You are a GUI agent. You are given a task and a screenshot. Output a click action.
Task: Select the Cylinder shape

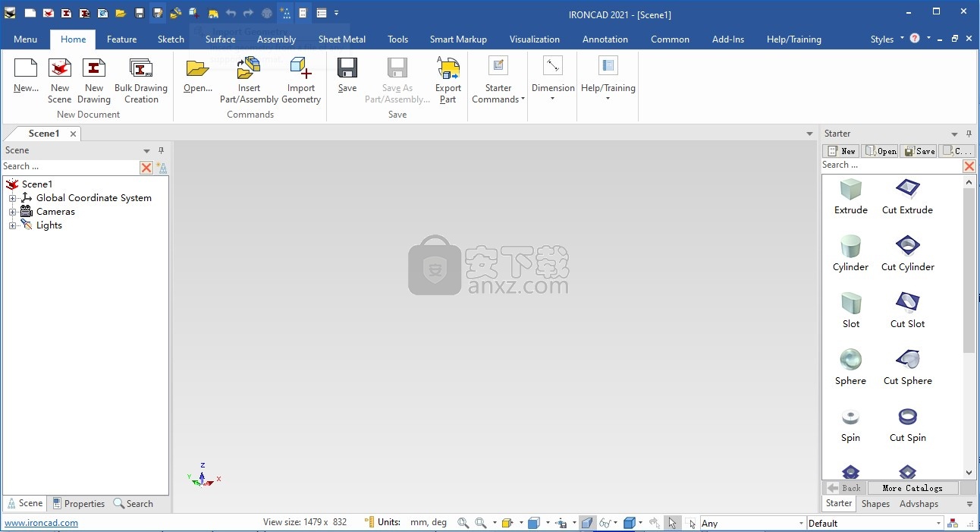(x=851, y=253)
